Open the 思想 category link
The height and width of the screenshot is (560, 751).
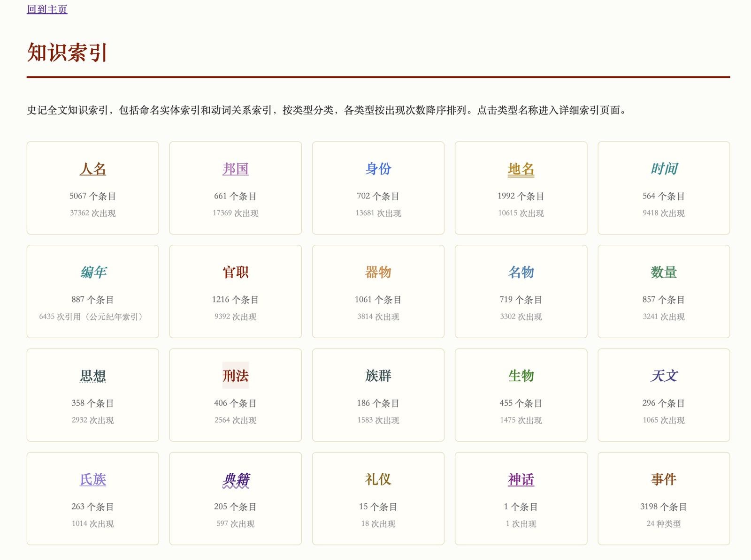tap(93, 376)
